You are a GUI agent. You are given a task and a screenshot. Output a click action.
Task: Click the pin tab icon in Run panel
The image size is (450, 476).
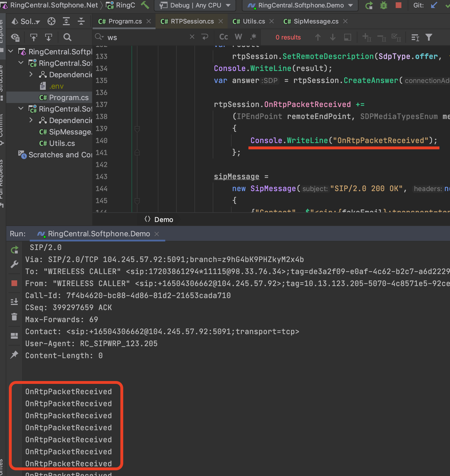14,355
